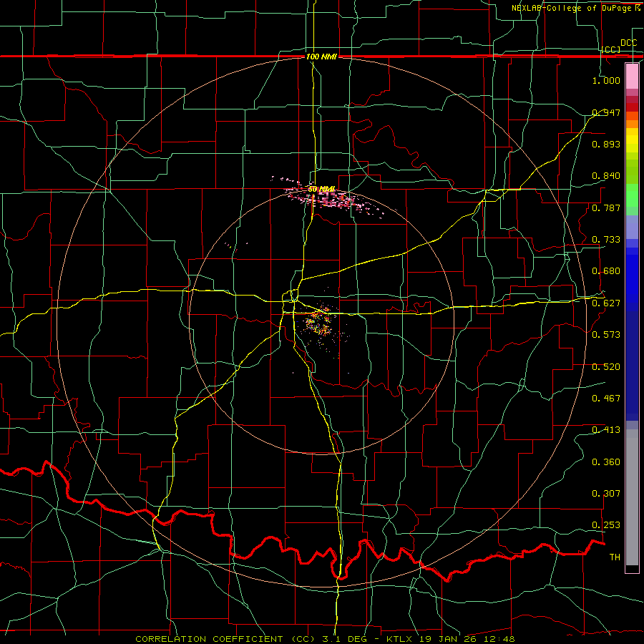Screen dimensions: 644x644
Task: Select the 0.787 scale value
Action: coord(606,208)
